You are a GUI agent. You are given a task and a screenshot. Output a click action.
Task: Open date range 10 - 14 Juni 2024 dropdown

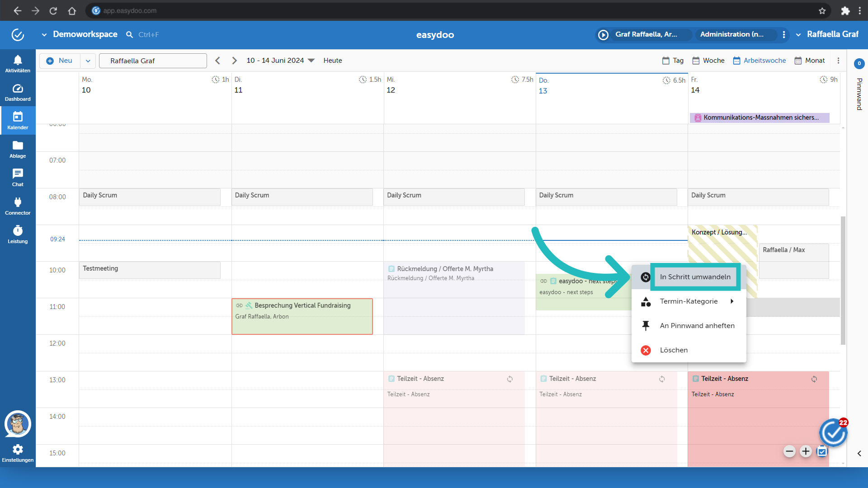pyautogui.click(x=280, y=61)
